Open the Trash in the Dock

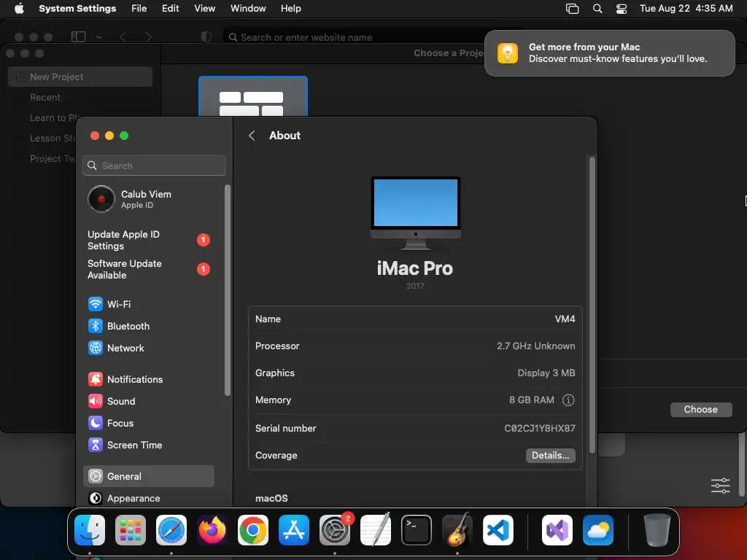click(657, 529)
